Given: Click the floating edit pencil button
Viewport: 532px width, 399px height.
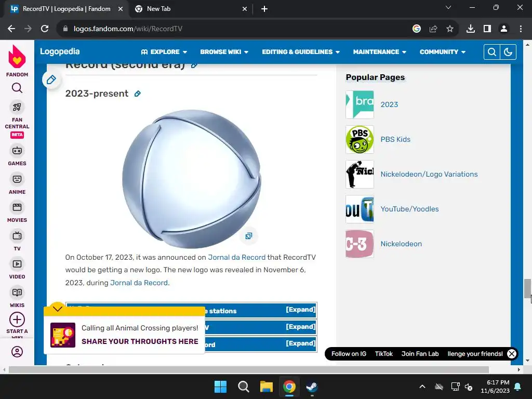Looking at the screenshot, I should (51, 79).
